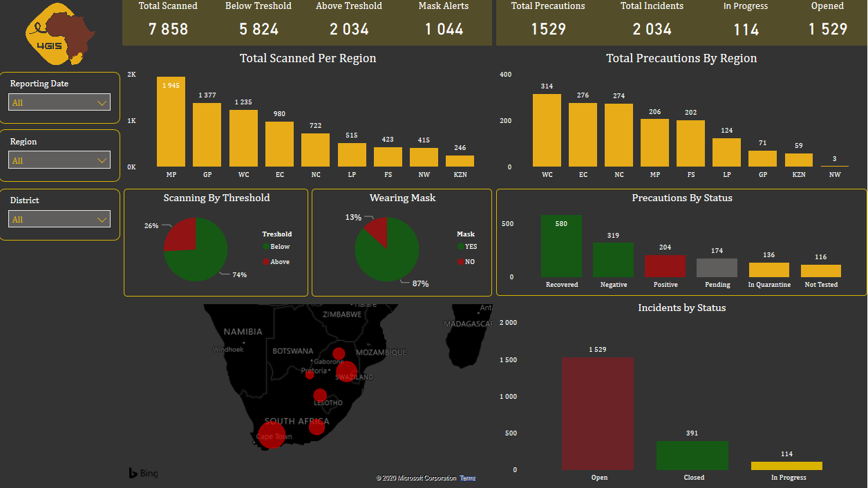This screenshot has width=868, height=488.
Task: Click the red NO mask legend marker
Action: [460, 262]
